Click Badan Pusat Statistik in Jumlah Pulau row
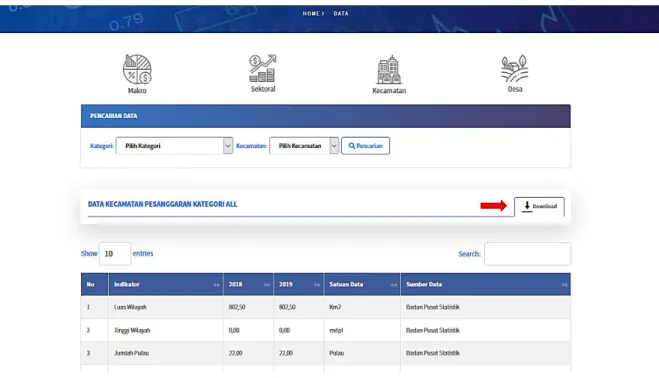Viewport: 659px width, 378px height. (433, 353)
